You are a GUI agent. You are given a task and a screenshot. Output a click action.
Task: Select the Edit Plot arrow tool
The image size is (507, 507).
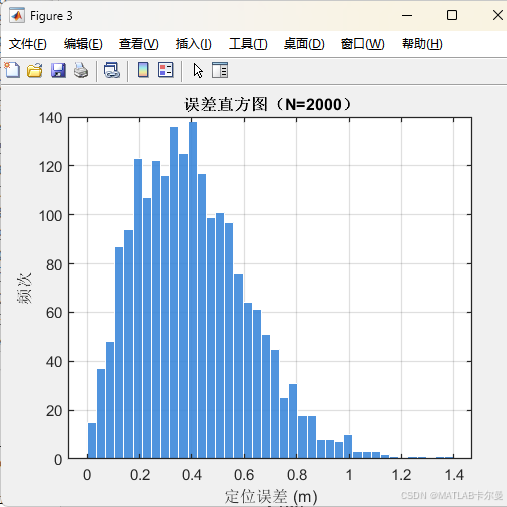(198, 71)
